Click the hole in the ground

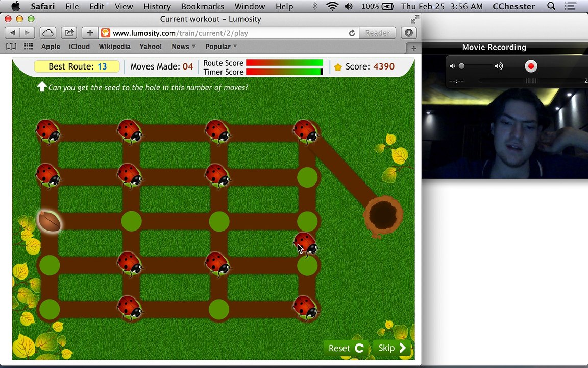click(383, 216)
